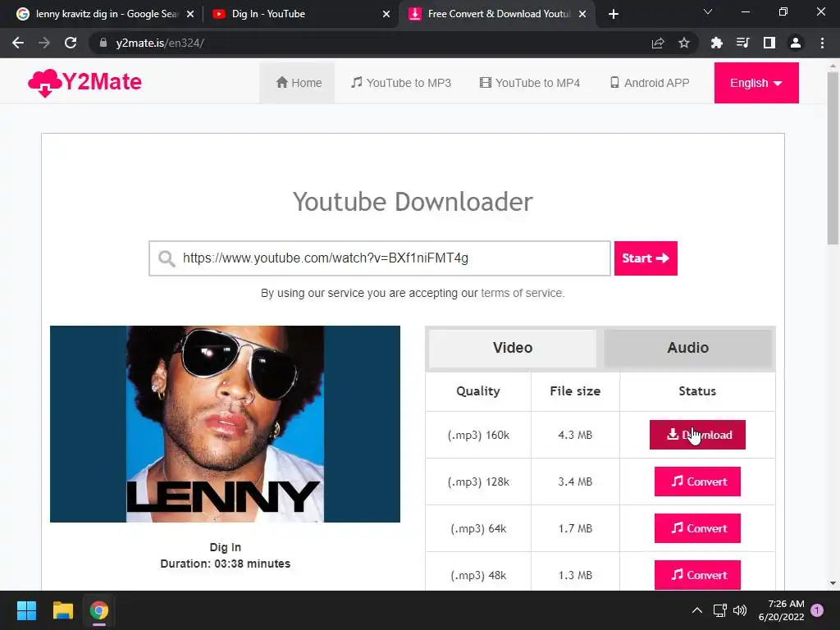Switch to lenny kravitz Google Search tab
The height and width of the screenshot is (630, 840).
point(104,14)
